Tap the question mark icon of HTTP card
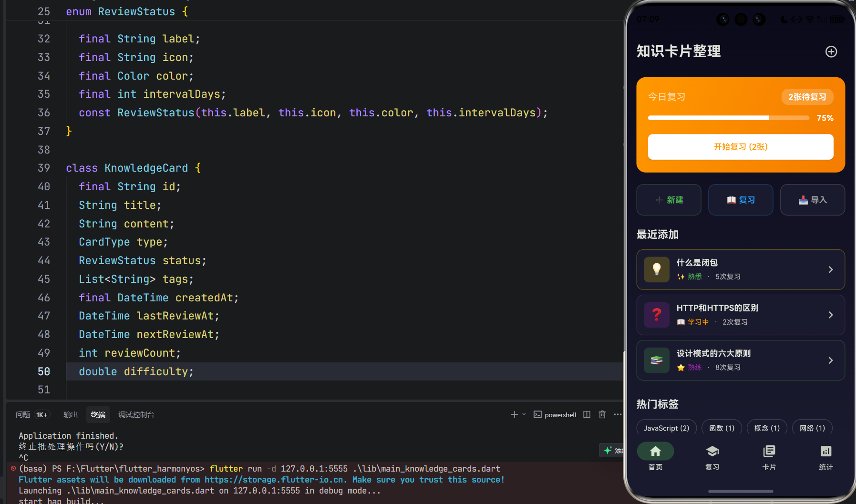This screenshot has width=856, height=504. tap(657, 315)
